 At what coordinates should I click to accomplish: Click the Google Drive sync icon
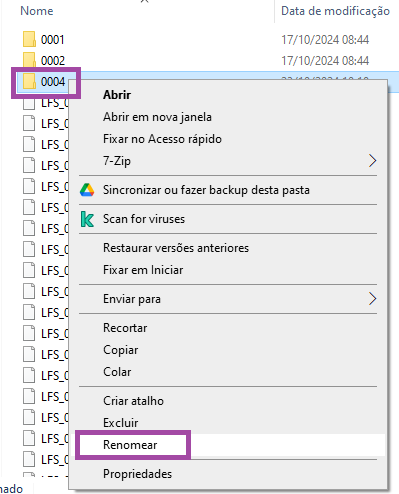click(x=87, y=190)
